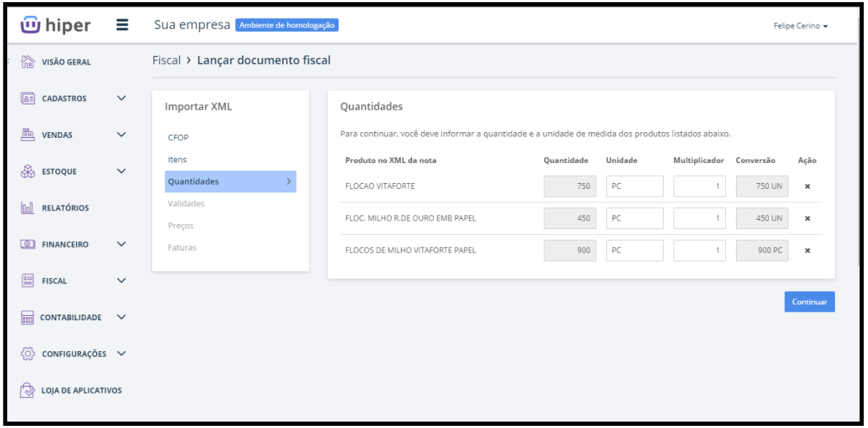868x428 pixels.
Task: Remove the FLOC. MILHO R.DE OURO row
Action: [x=807, y=218]
